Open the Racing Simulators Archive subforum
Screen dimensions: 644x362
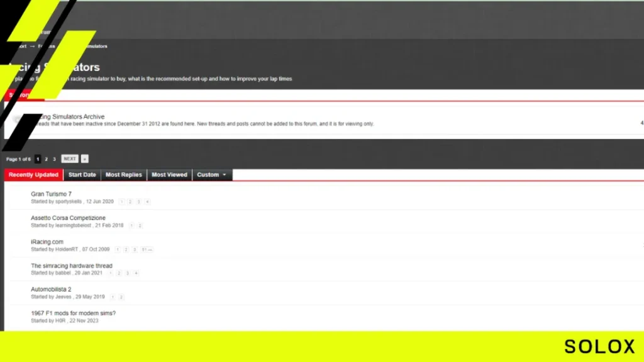tap(72, 116)
